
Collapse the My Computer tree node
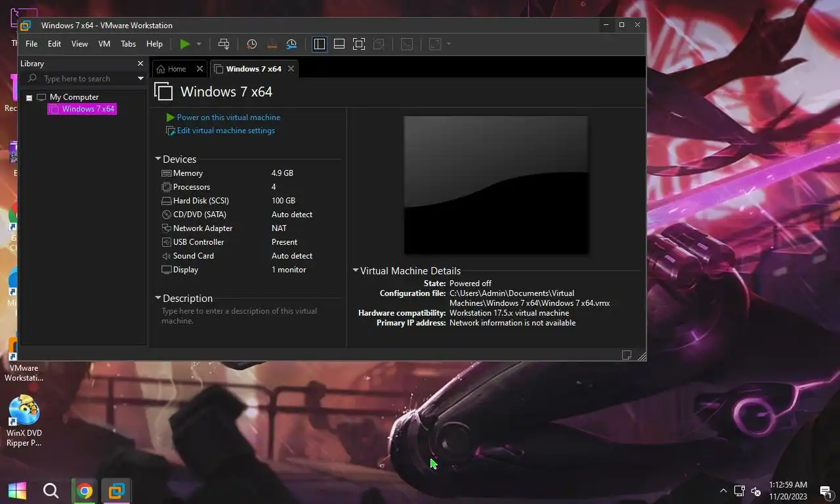click(29, 97)
